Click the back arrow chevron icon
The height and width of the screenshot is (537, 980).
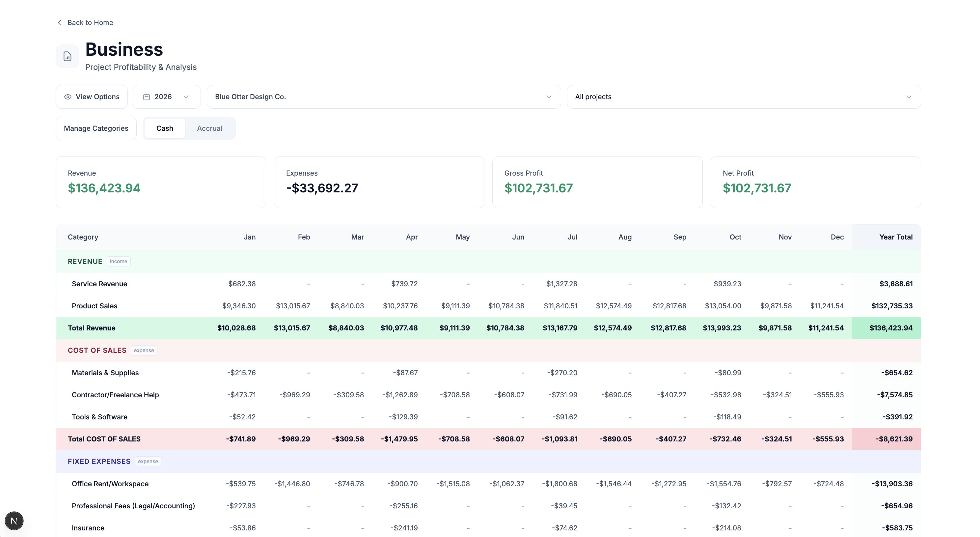click(x=59, y=23)
